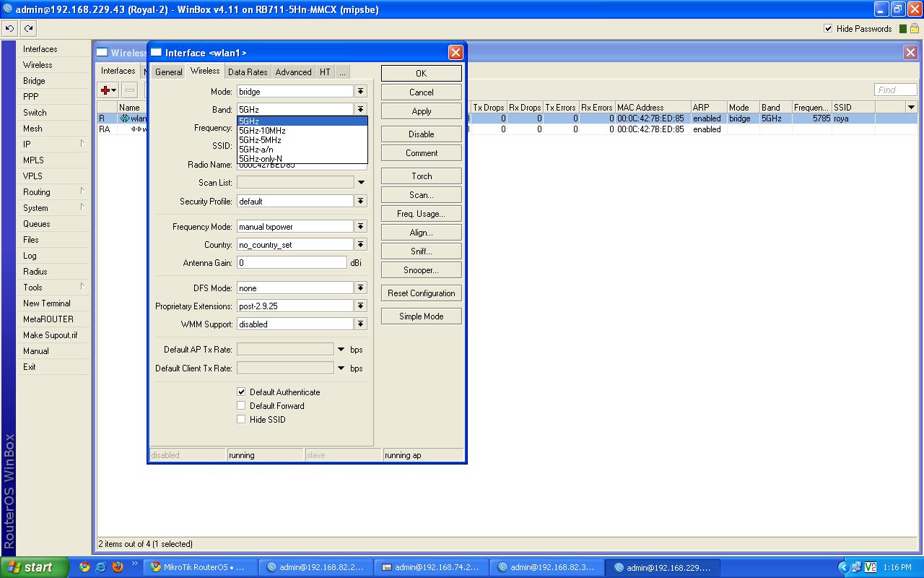Collapse the Band dropdown using its arrow

[361, 110]
